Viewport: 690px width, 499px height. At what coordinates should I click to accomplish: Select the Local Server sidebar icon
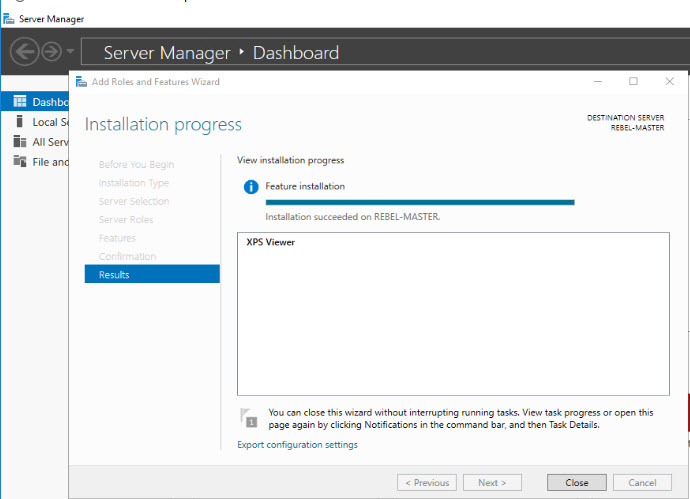[19, 121]
